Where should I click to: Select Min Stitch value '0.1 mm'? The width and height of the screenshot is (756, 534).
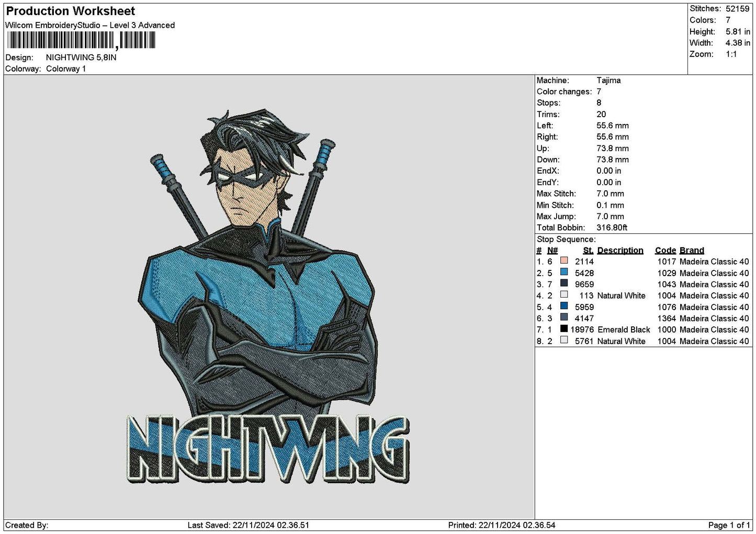(610, 206)
